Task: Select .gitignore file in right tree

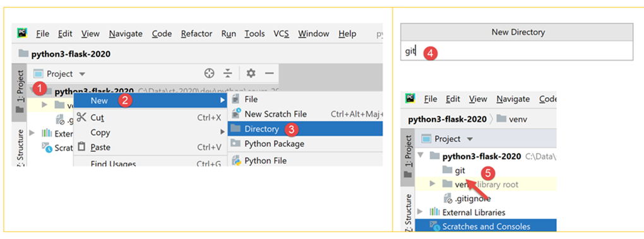Action: 467,199
